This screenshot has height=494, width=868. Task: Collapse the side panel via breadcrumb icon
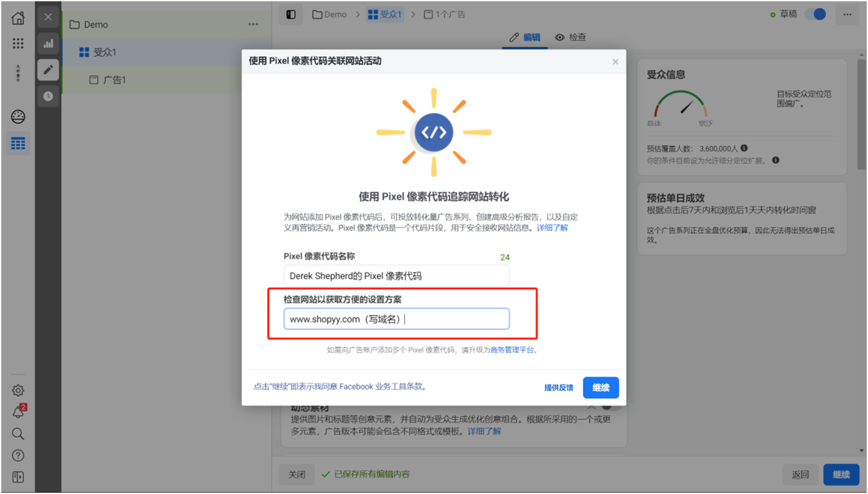290,14
